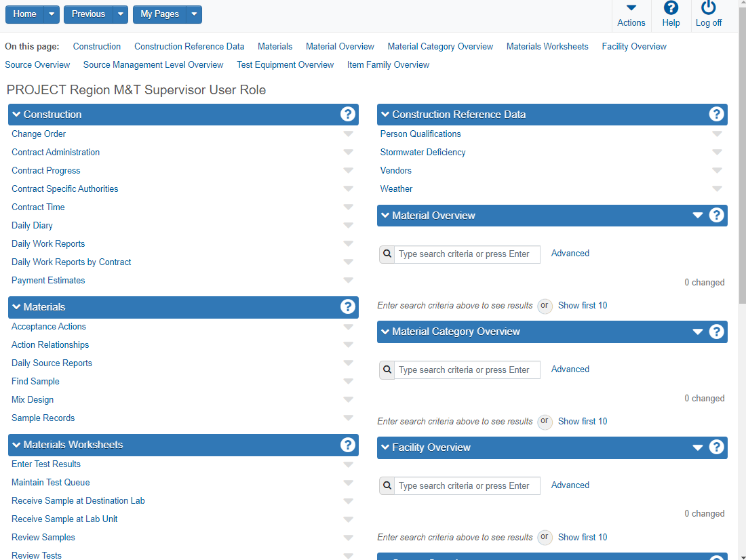The image size is (746, 560).
Task: Collapse the Materials Worksheets section
Action: (17, 445)
